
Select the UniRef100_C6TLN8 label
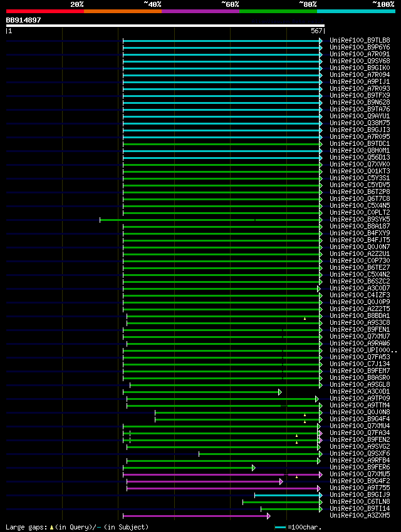(x=360, y=501)
